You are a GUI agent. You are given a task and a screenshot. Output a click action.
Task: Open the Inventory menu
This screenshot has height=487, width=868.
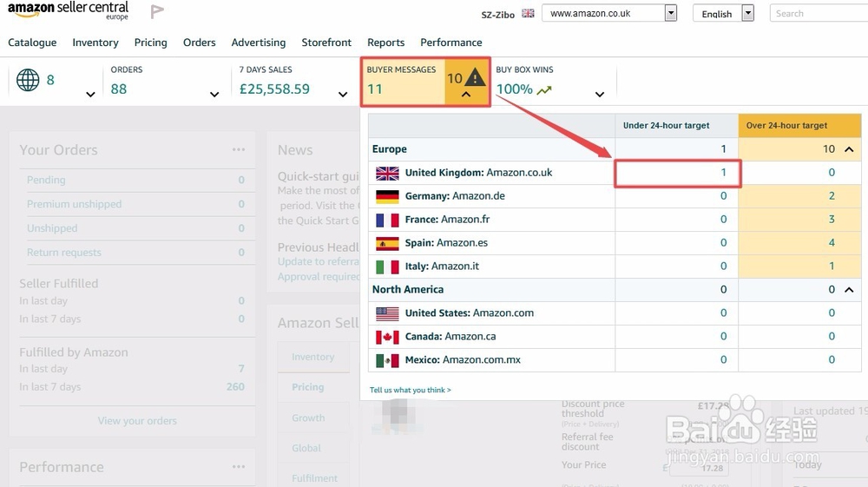pyautogui.click(x=95, y=43)
